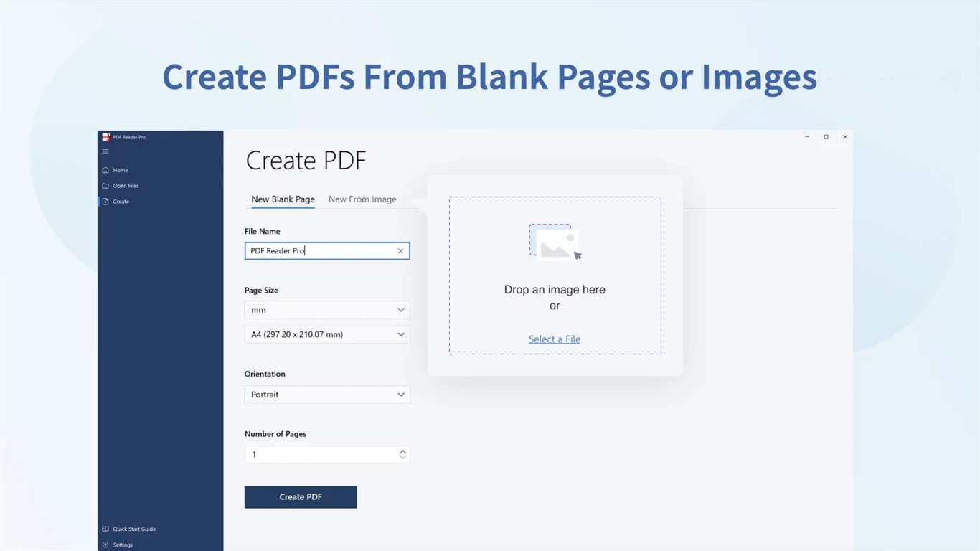
Task: Click the Quick Start Guide book icon
Action: [105, 529]
